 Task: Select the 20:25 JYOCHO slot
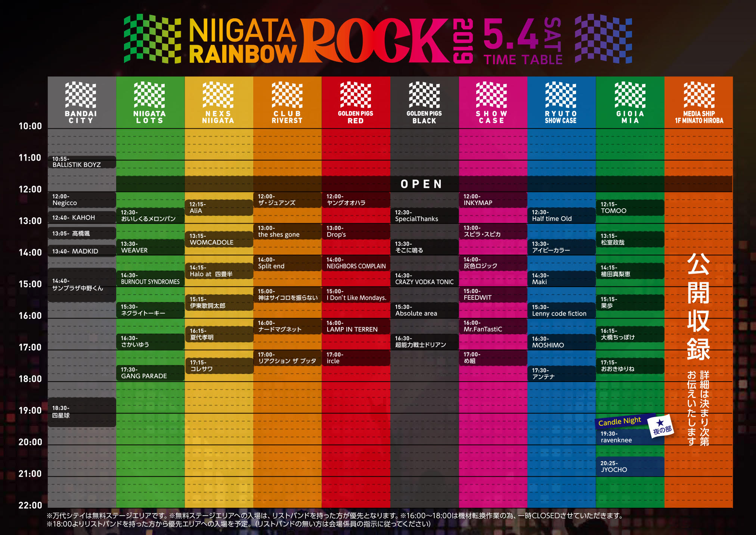[630, 467]
